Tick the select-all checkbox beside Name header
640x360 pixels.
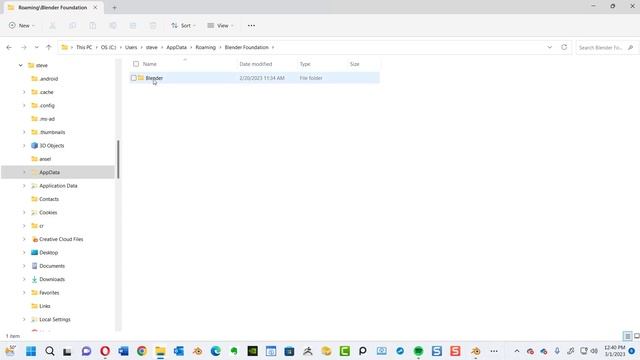coord(136,64)
